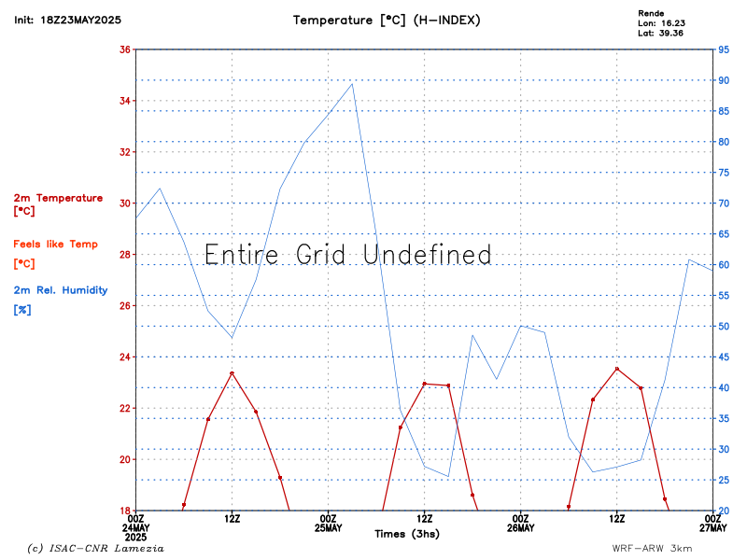Click the 'Entire Grid Undefined' message

(x=347, y=254)
